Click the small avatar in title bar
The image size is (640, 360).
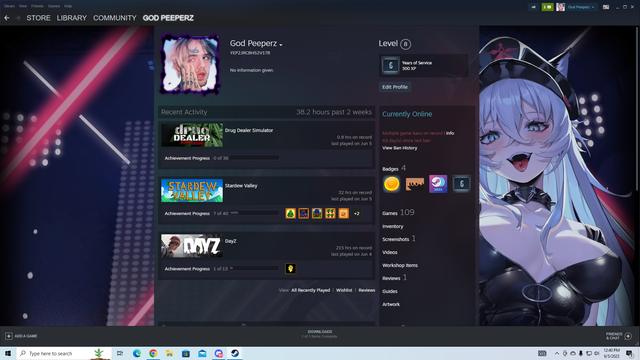[560, 7]
